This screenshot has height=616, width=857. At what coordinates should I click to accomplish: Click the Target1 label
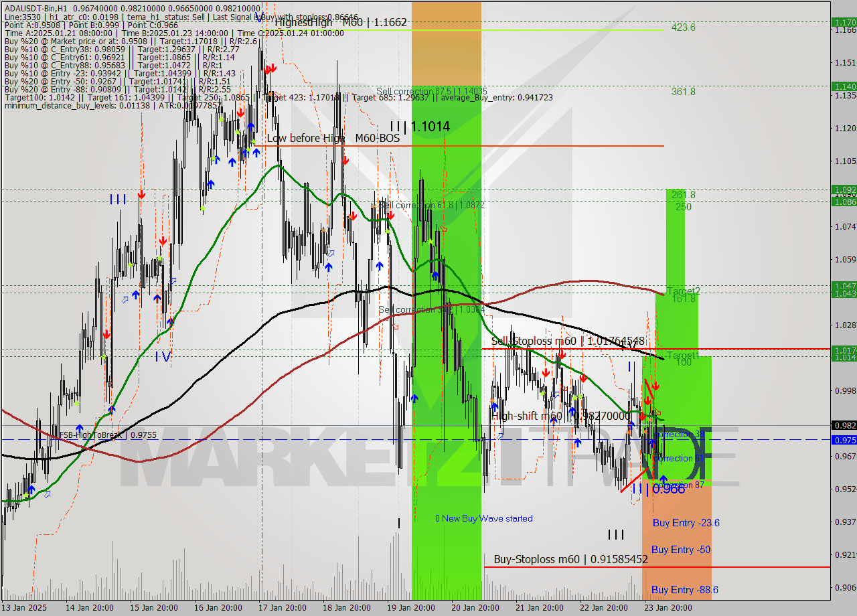[684, 354]
